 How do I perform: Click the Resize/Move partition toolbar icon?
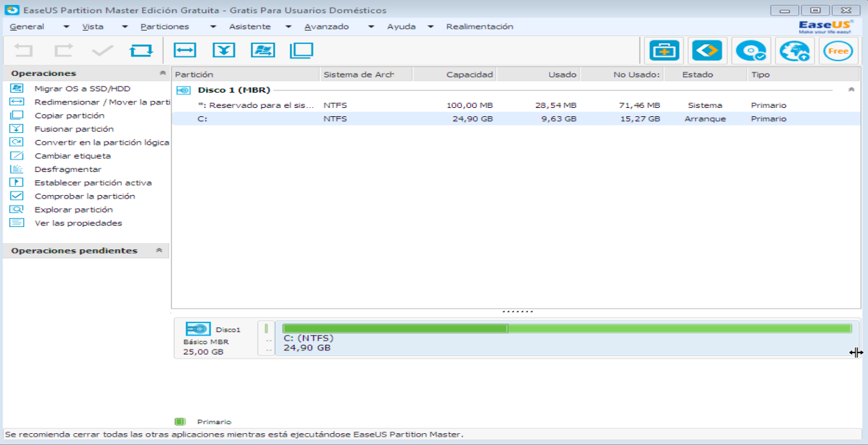[x=185, y=50]
